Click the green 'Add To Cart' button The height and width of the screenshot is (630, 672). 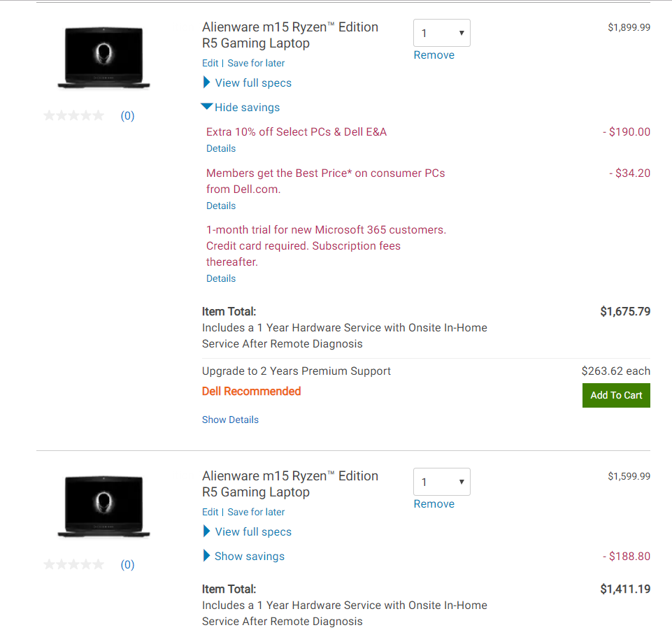(x=615, y=395)
